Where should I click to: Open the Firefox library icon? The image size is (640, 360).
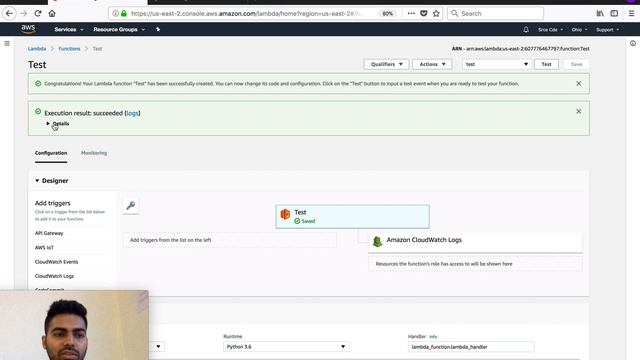tap(600, 13)
